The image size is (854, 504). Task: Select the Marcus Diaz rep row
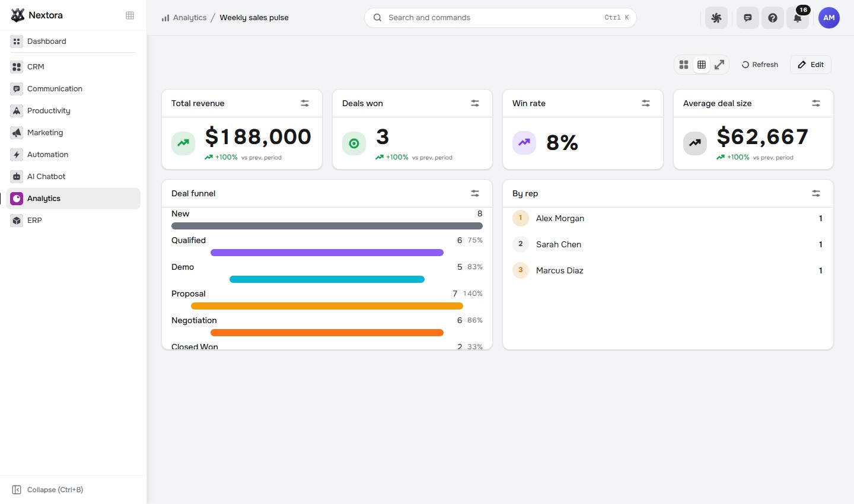[668, 270]
